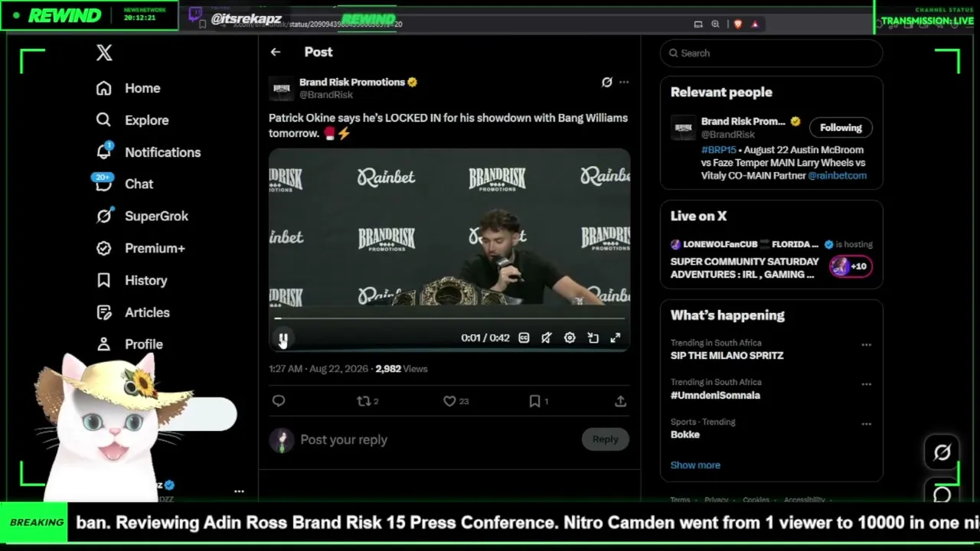Open Brand Risk Promotions avatar on the post

point(282,89)
